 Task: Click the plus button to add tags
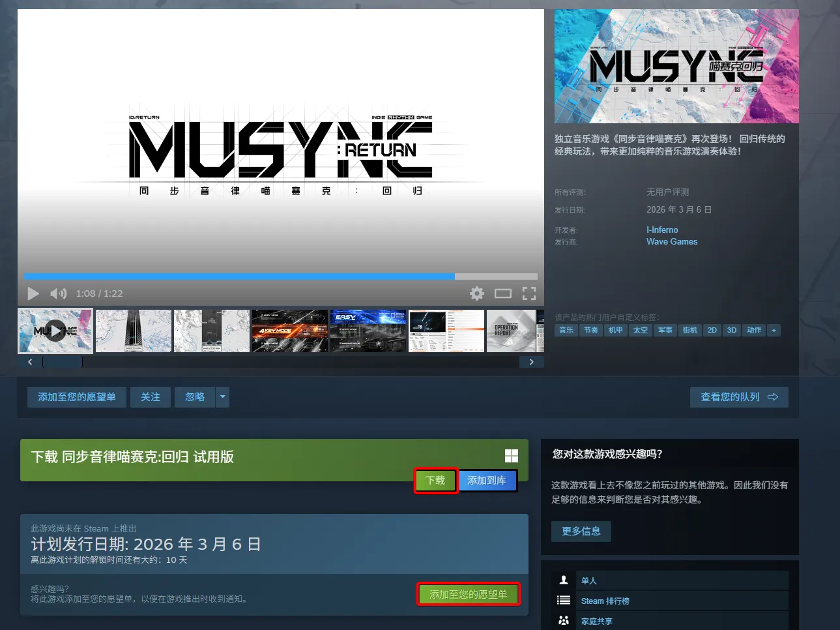click(x=774, y=330)
